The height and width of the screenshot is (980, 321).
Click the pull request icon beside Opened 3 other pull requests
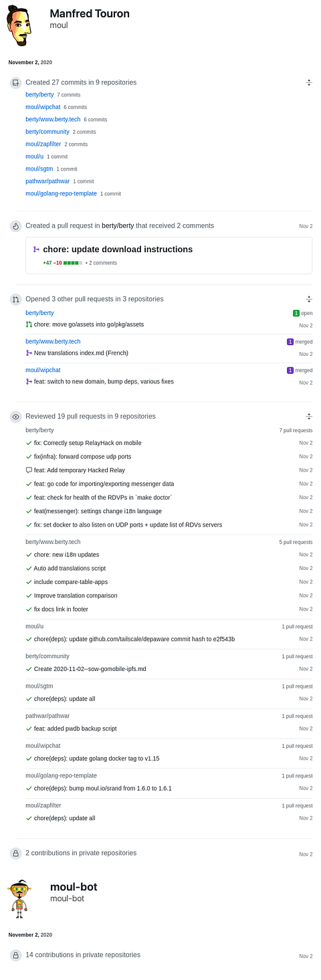15,299
